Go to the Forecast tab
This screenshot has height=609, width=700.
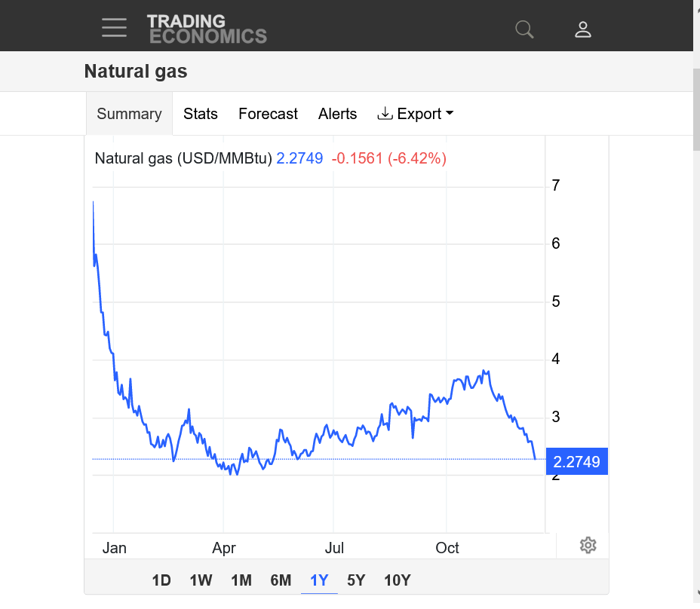point(268,114)
